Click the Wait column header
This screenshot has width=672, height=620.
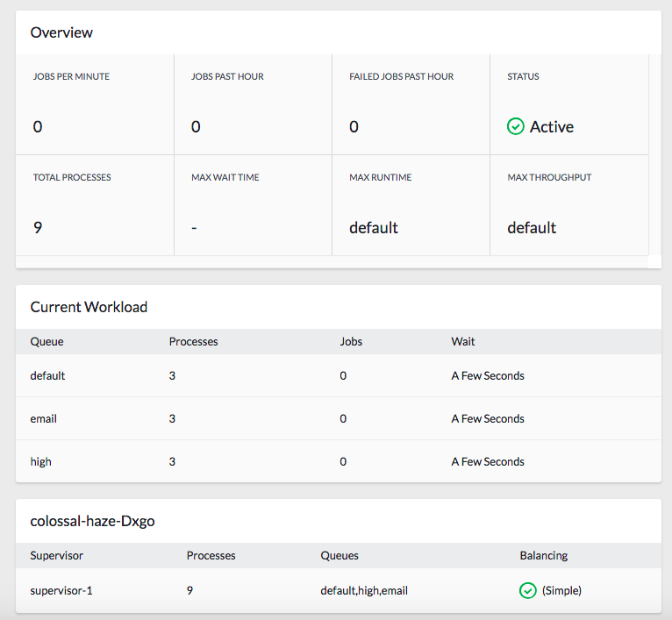tap(463, 341)
